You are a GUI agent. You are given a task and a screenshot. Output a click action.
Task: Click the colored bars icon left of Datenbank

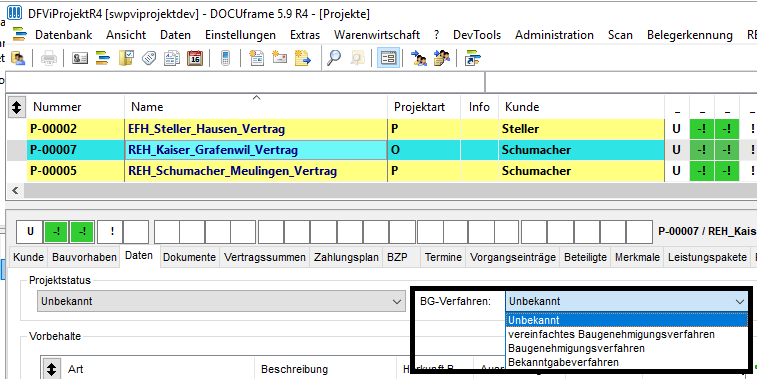coord(20,34)
